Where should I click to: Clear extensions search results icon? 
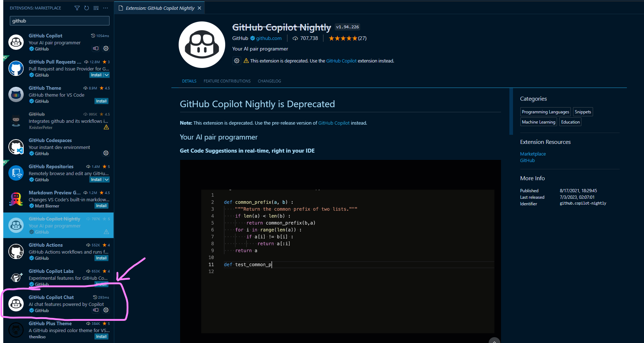coord(96,8)
